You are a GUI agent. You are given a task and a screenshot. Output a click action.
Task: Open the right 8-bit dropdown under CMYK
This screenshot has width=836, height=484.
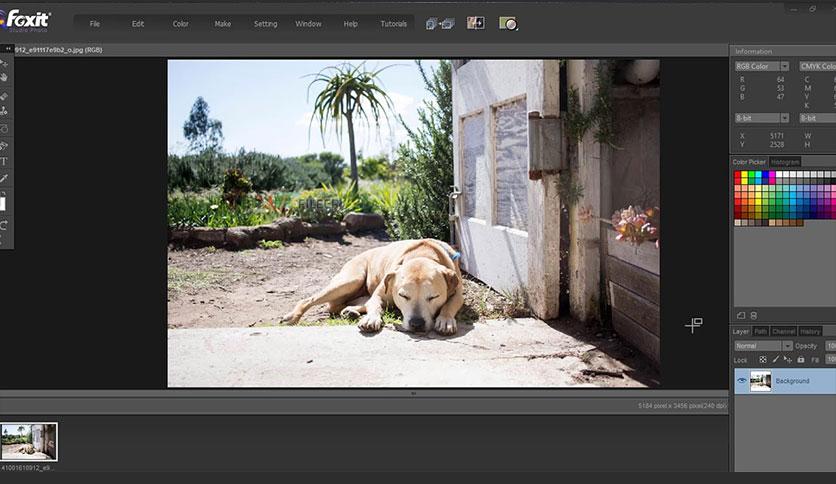click(x=817, y=118)
